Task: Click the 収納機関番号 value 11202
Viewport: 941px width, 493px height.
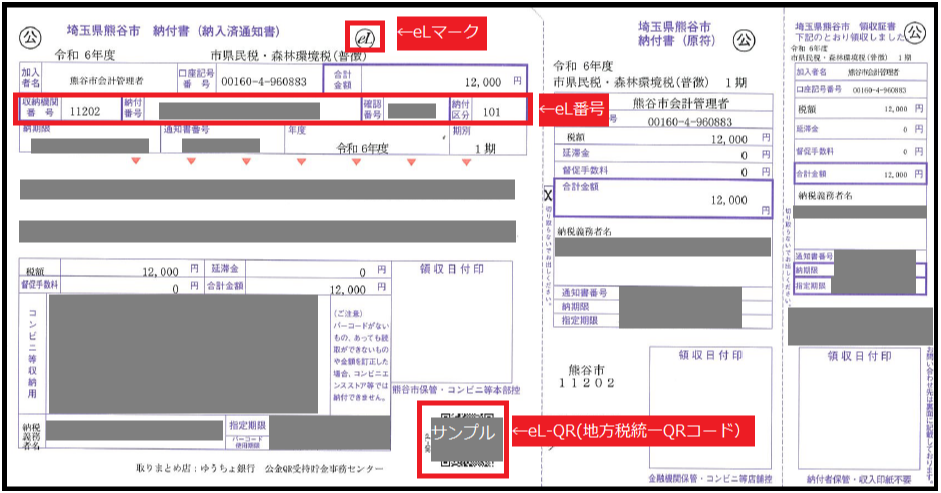Action: point(85,111)
